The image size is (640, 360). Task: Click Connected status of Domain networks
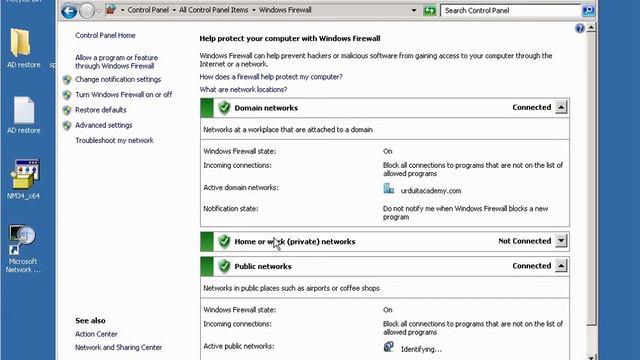pos(531,107)
